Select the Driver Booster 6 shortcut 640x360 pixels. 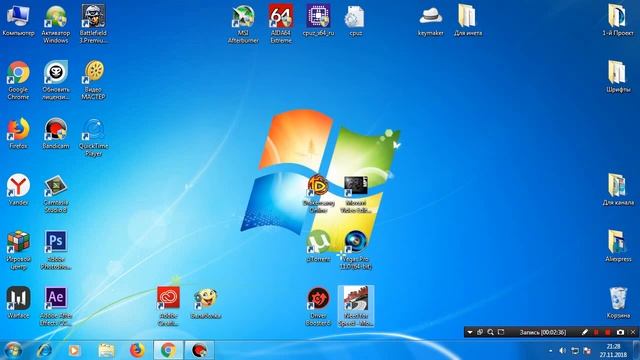pyautogui.click(x=318, y=307)
